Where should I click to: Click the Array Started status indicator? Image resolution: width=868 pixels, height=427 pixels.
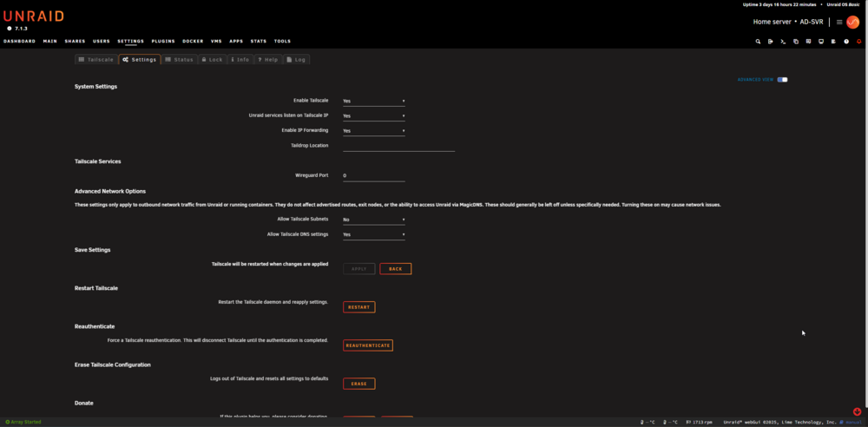click(x=23, y=422)
